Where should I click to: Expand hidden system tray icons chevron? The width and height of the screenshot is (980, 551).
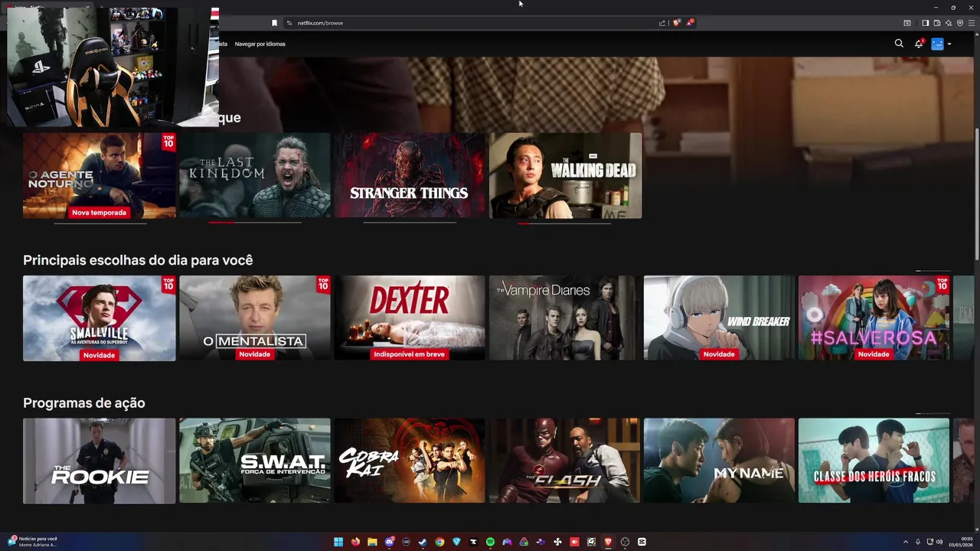tap(906, 542)
